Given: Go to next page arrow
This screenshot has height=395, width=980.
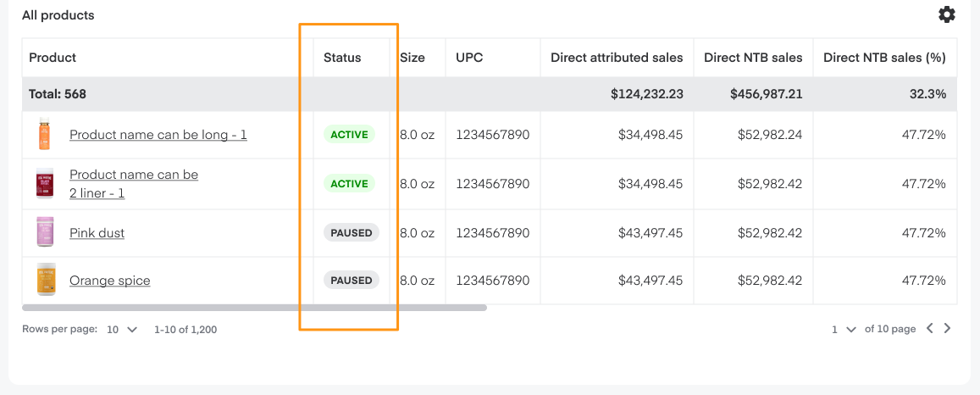Looking at the screenshot, I should coord(948,329).
